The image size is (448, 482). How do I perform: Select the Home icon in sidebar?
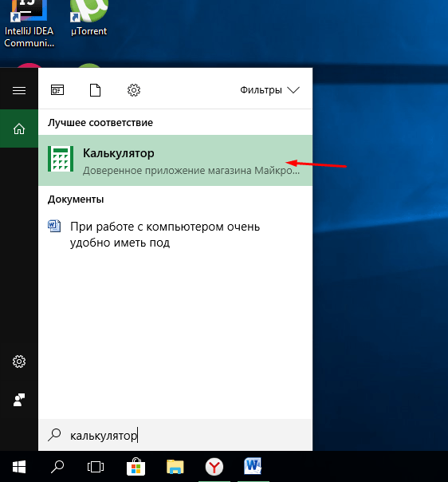19,128
